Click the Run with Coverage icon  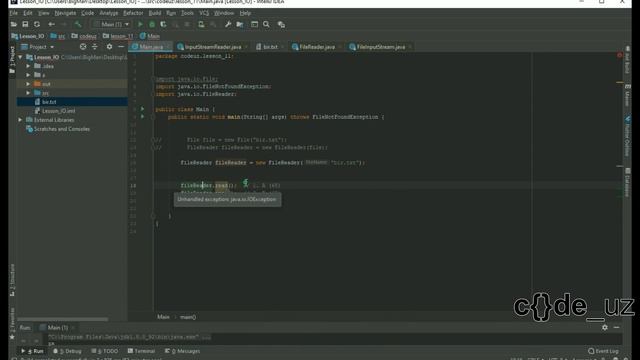(163, 24)
